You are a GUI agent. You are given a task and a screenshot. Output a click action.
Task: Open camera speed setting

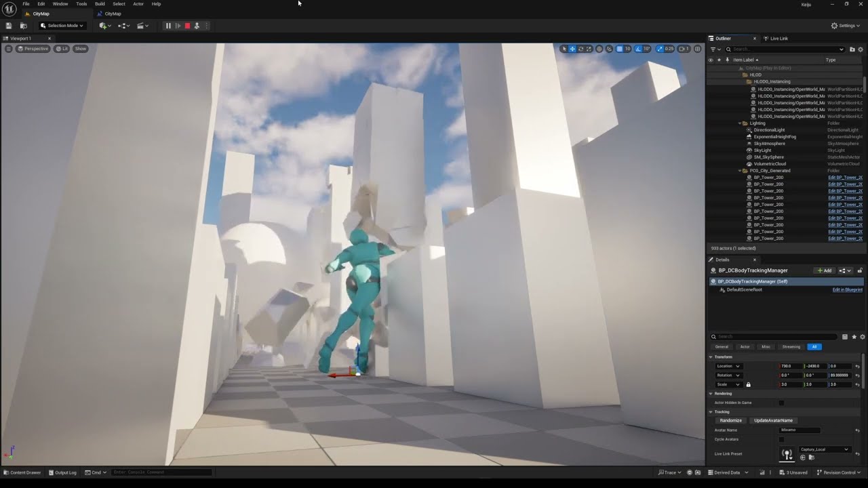(x=684, y=49)
